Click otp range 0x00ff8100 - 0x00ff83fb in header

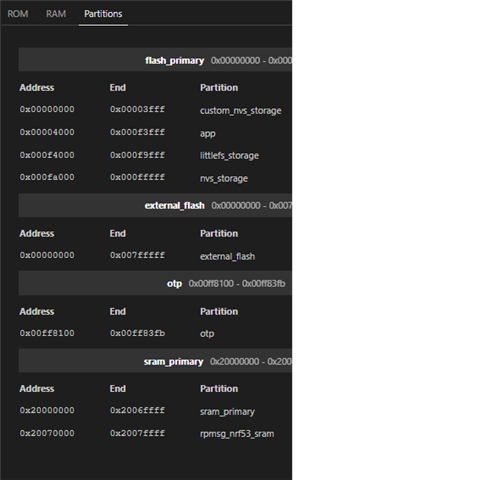click(237, 284)
